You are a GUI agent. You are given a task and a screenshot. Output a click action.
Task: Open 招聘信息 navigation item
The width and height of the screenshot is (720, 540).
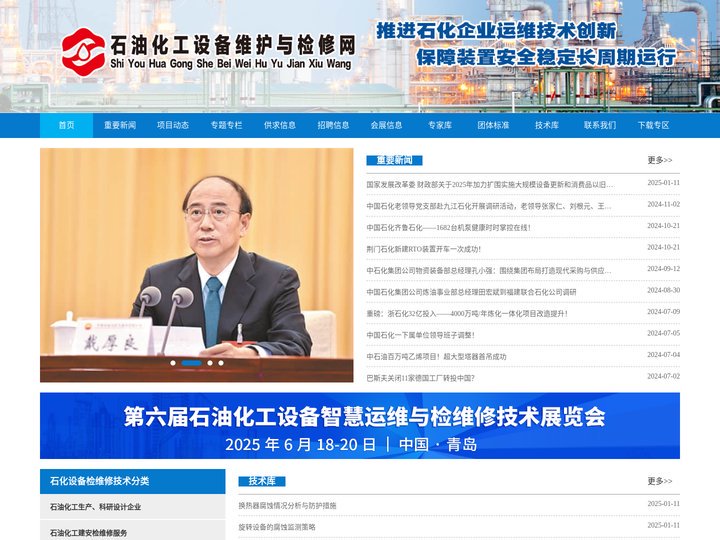tap(333, 125)
